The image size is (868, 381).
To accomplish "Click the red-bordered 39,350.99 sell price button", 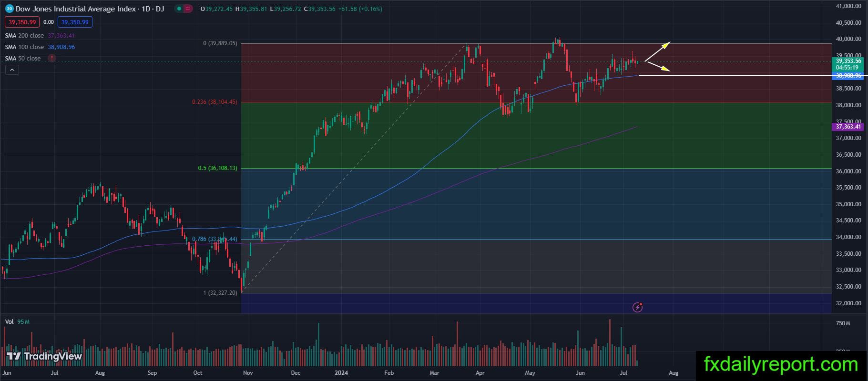I will [22, 22].
